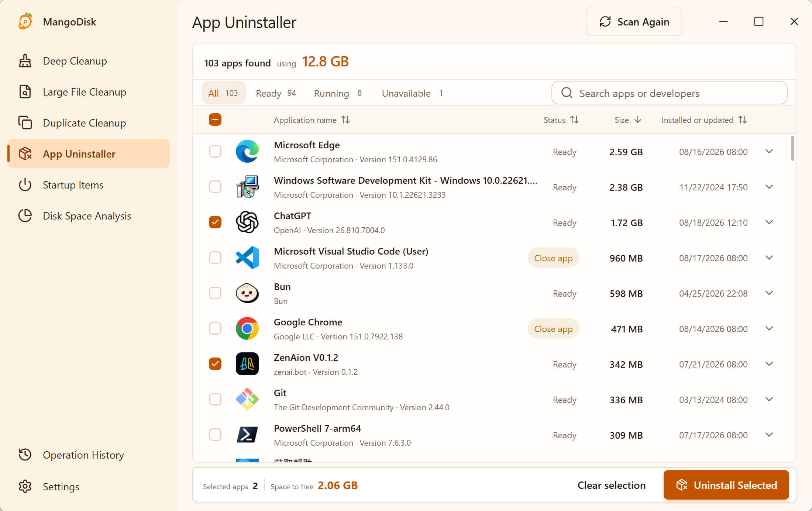
Task: Click the Microsoft Edge app icon
Action: [247, 151]
